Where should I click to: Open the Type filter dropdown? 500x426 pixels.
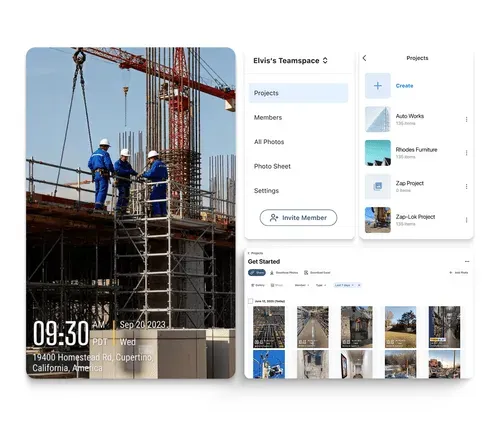coord(321,285)
